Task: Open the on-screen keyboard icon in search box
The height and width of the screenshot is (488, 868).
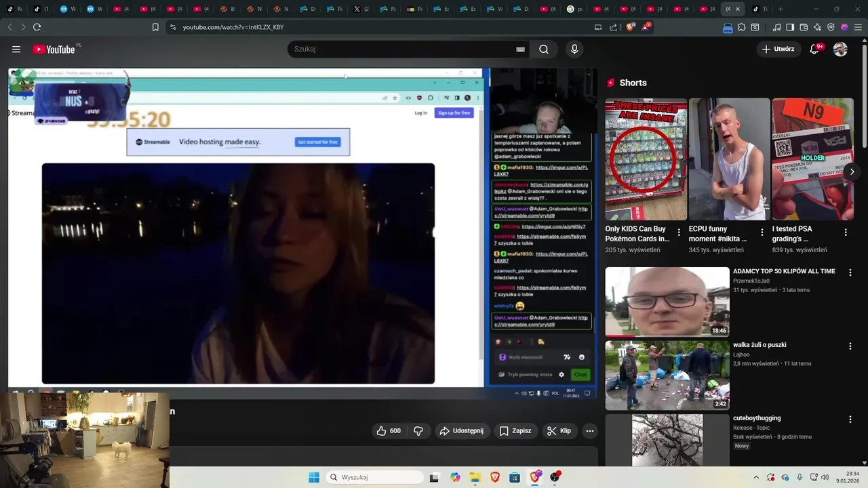Action: point(520,49)
